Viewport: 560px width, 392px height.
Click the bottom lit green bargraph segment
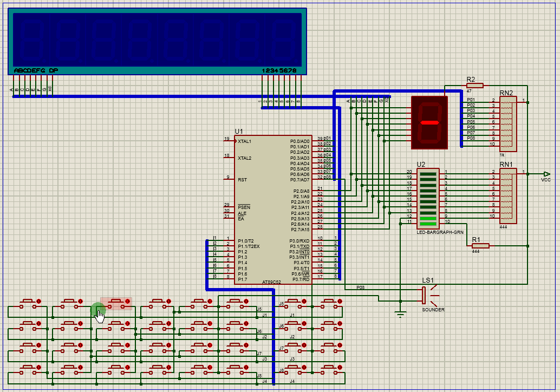coord(428,224)
